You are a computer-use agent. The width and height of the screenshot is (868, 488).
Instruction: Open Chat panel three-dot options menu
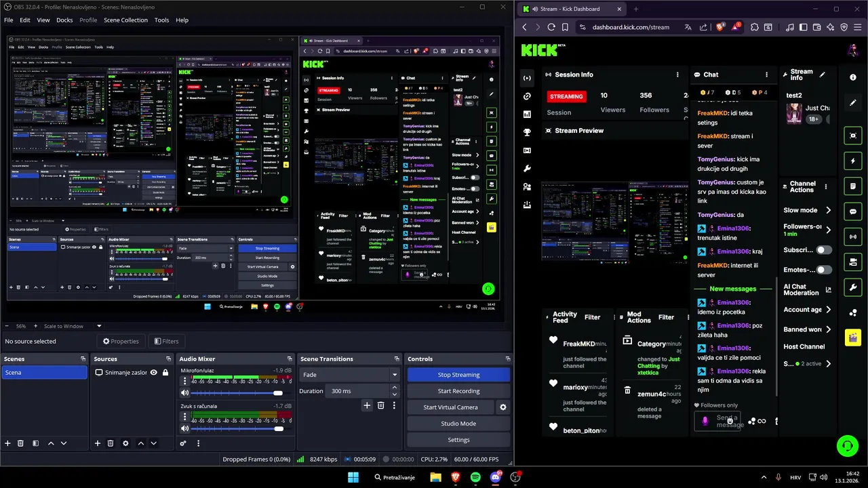click(x=766, y=75)
